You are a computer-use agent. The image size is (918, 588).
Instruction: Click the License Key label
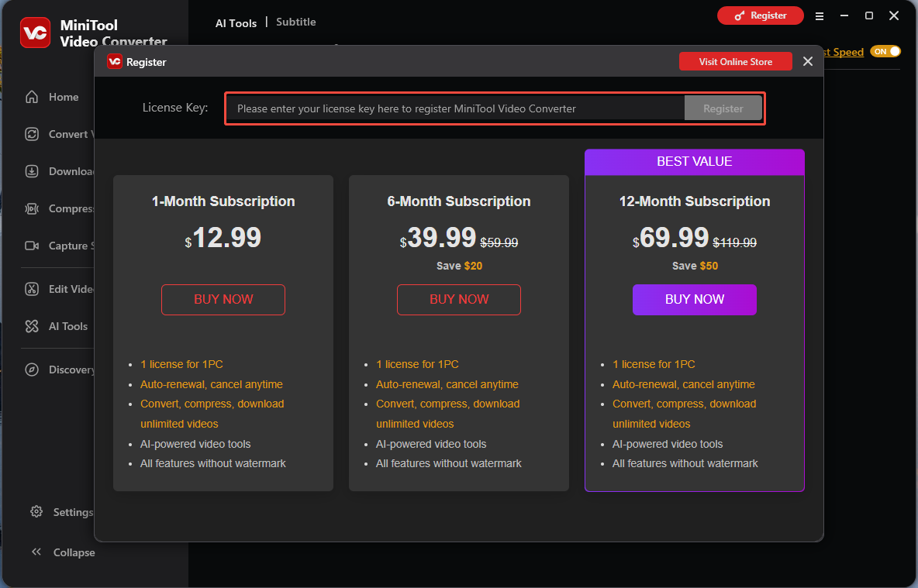click(175, 108)
